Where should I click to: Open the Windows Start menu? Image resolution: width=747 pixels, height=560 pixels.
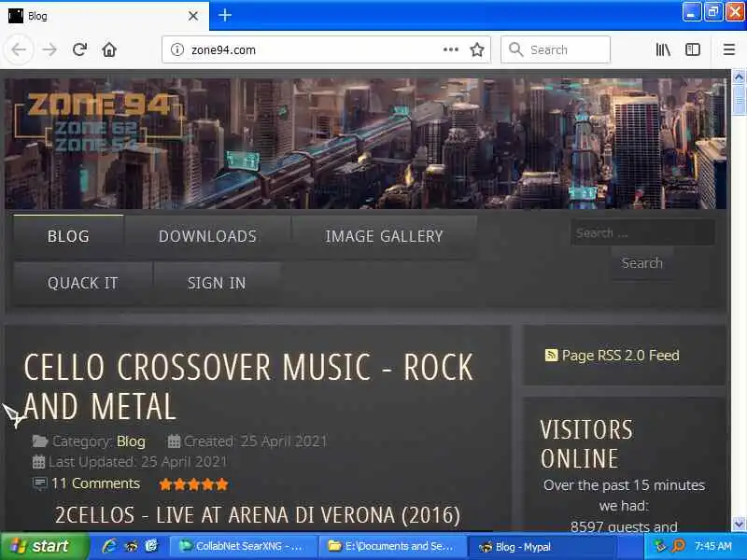[44, 546]
